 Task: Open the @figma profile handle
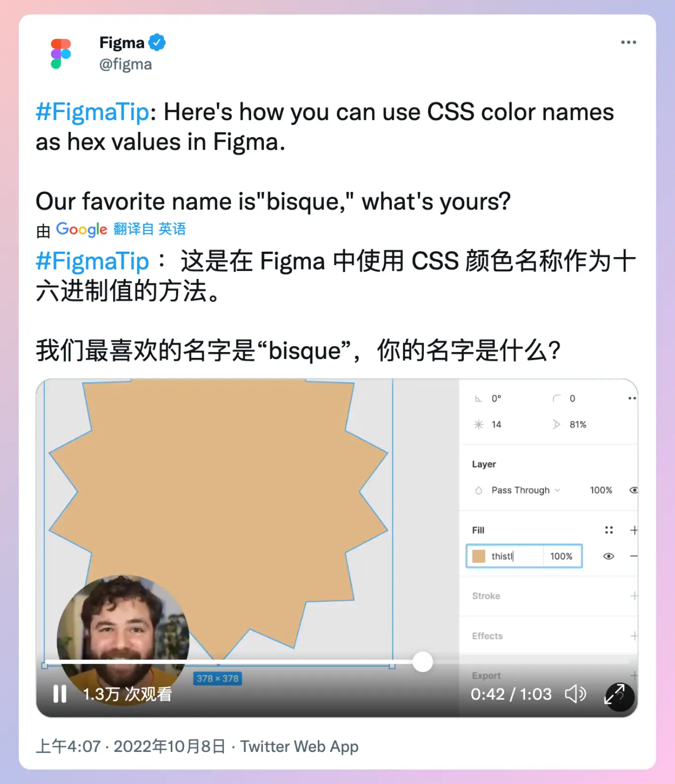125,64
